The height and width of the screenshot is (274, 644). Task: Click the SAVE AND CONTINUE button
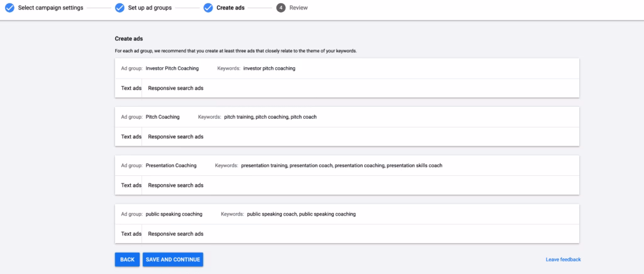coord(173,260)
